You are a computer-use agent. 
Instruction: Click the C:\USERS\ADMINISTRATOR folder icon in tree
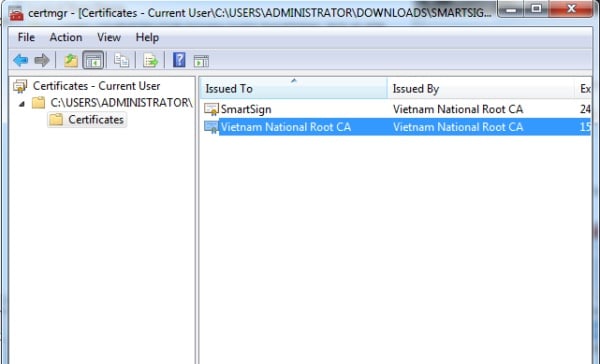pos(38,103)
